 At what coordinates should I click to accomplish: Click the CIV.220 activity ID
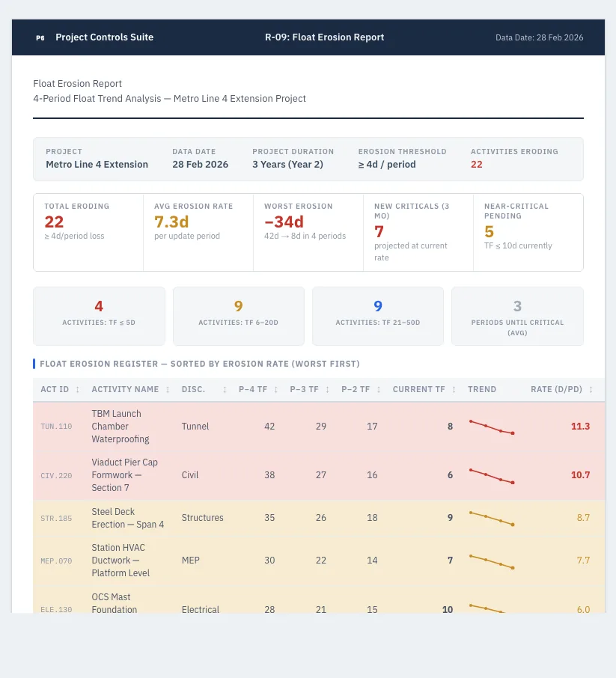pyautogui.click(x=56, y=476)
